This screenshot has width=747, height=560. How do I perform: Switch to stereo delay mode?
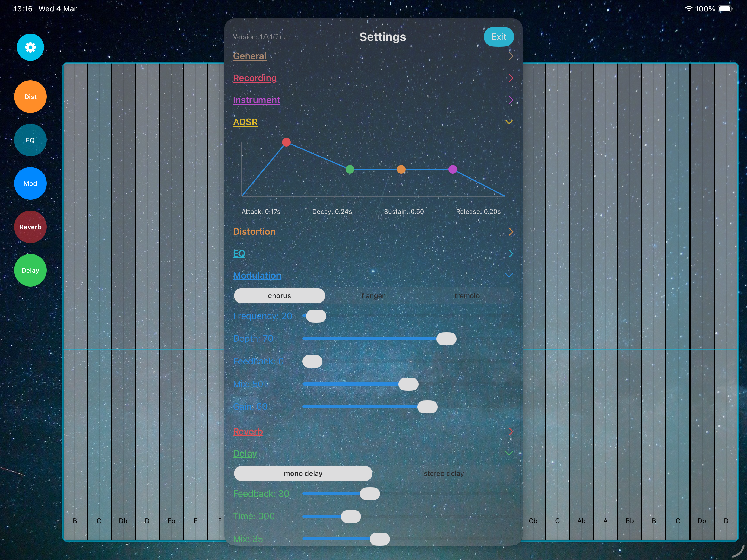point(444,473)
